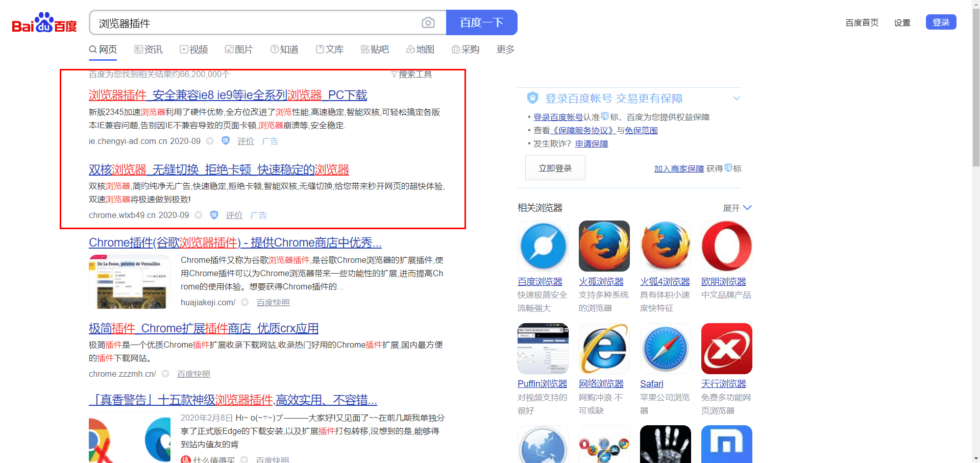This screenshot has height=463, width=980.
Task: Click the blue 登录 button
Action: click(941, 22)
